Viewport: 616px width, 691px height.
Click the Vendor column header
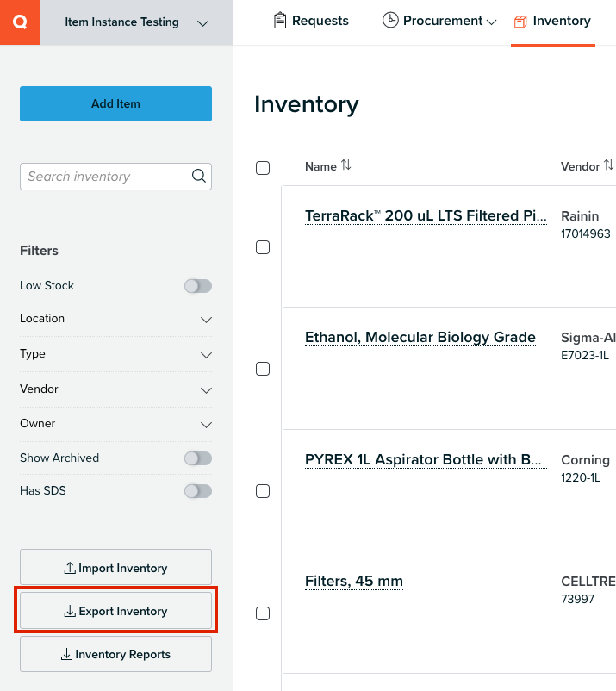[x=580, y=166]
